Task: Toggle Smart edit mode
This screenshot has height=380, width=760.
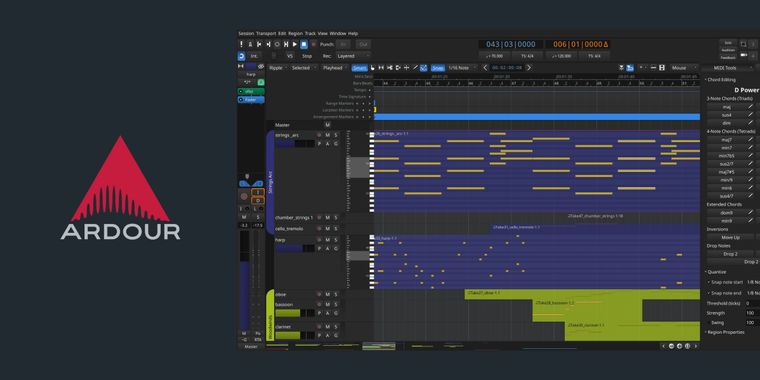Action: (x=360, y=68)
